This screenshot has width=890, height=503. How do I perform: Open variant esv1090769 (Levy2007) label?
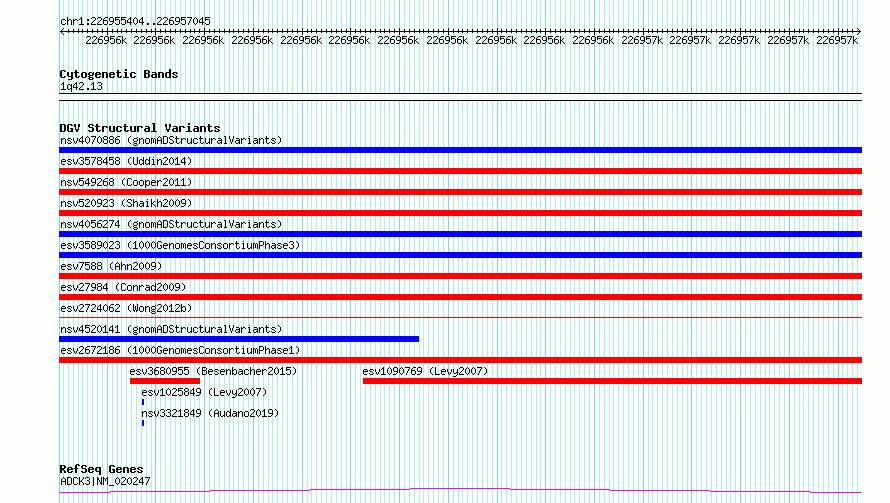coord(425,371)
